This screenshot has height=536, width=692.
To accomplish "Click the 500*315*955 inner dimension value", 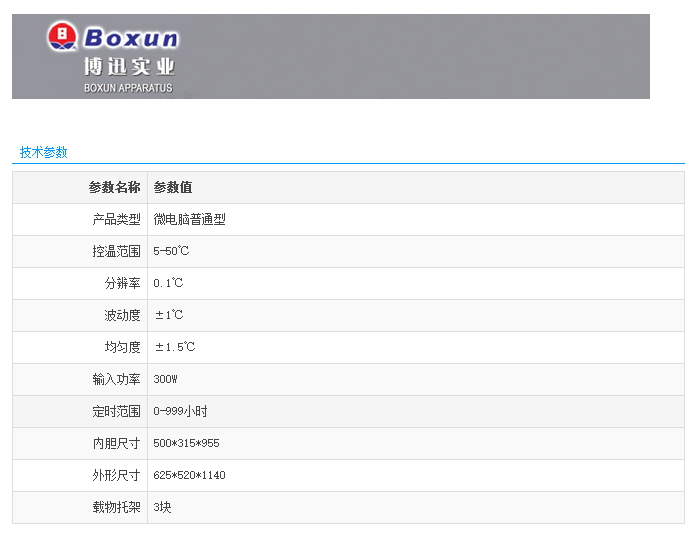I will pos(186,443).
